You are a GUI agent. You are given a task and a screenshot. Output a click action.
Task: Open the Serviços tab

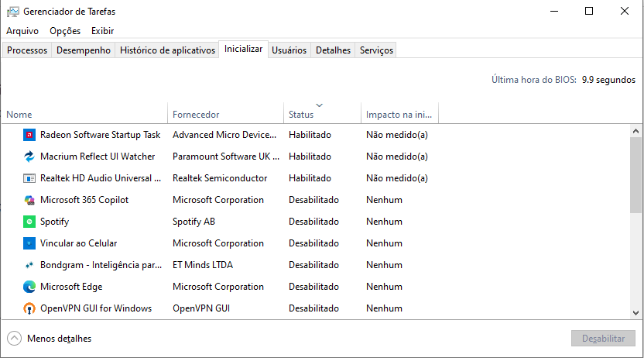point(376,50)
